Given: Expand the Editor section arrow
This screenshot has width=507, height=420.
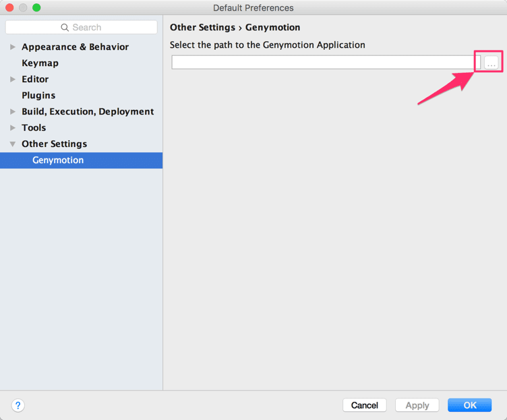Looking at the screenshot, I should click(13, 80).
